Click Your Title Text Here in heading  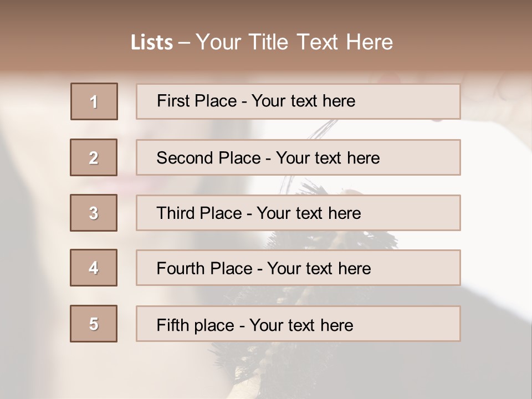(x=294, y=43)
